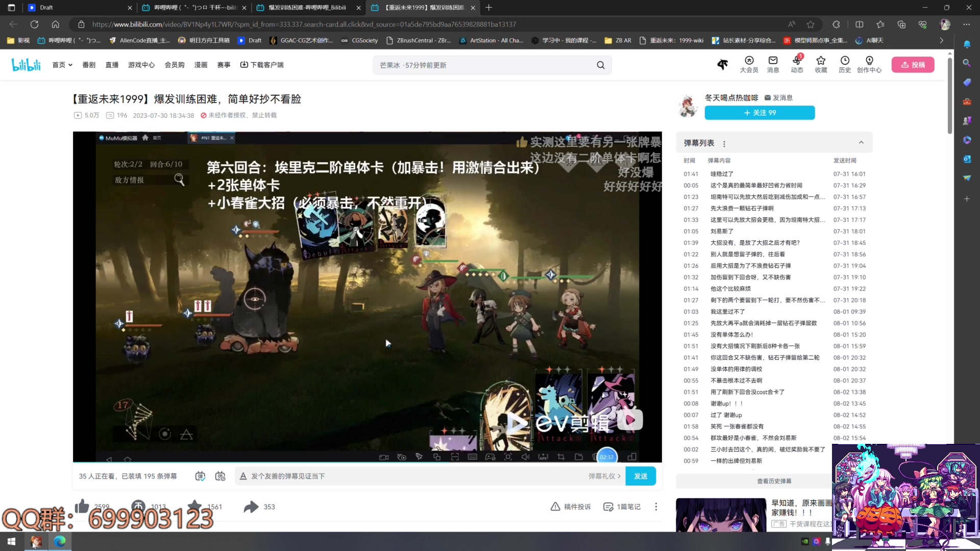The image size is (980, 551).
Task: Sort danmaku list by 发送时间 column
Action: 845,161
